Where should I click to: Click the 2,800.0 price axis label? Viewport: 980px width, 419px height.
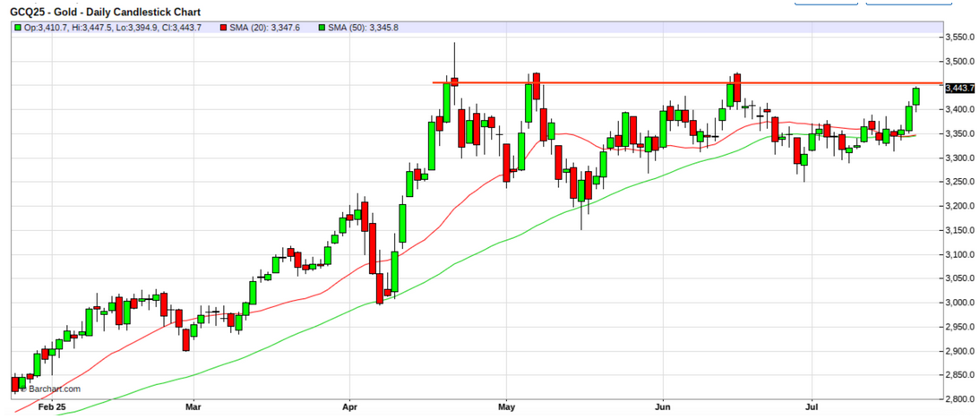pos(959,399)
